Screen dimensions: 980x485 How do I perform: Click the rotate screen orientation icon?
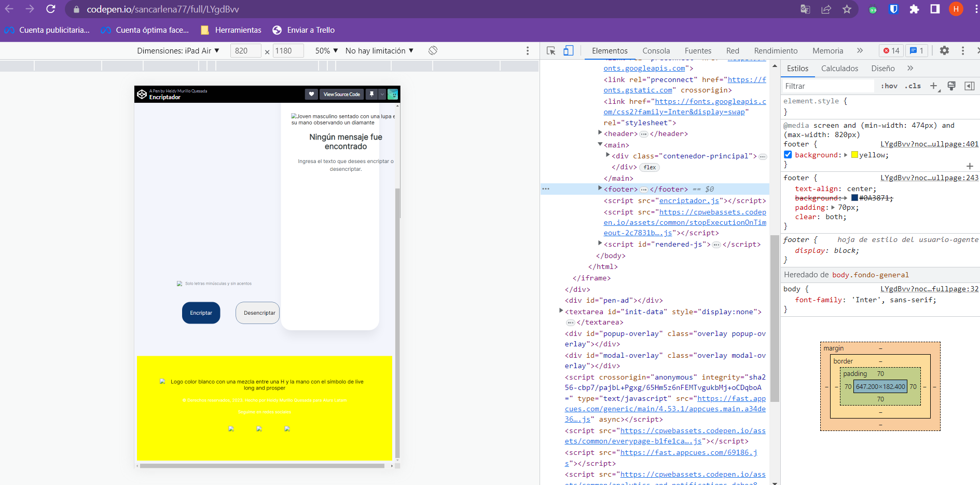[433, 50]
